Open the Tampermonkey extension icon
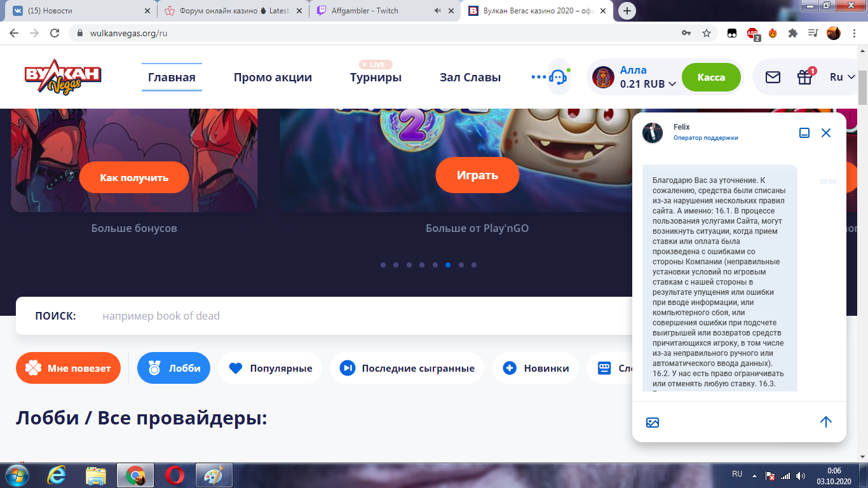The height and width of the screenshot is (488, 868). 733,33
